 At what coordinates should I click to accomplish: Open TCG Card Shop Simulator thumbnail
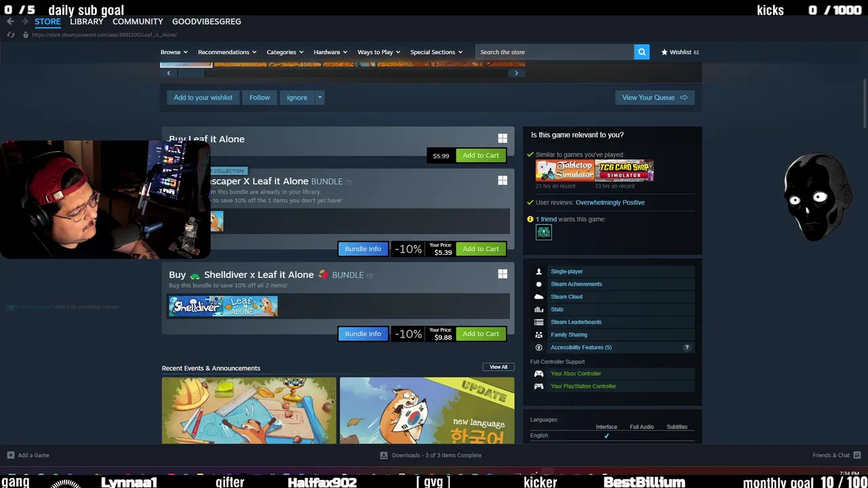(624, 171)
